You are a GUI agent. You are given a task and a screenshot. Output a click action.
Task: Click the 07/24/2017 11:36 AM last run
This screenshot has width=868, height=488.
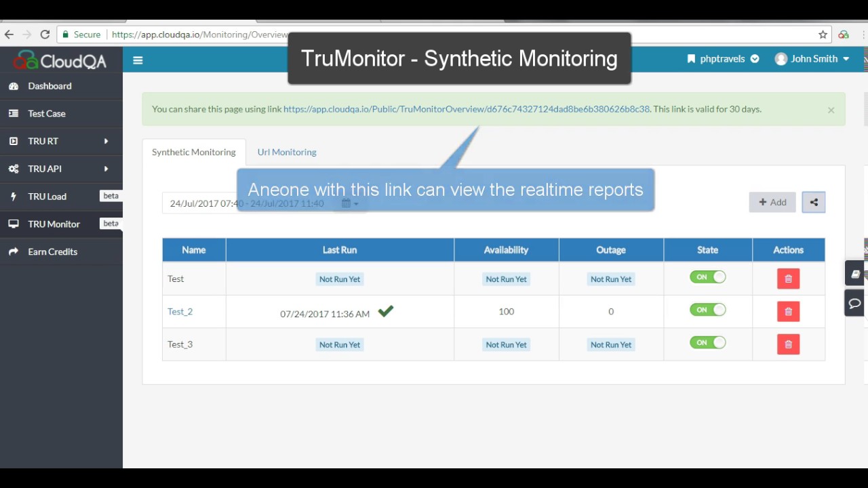coord(325,314)
